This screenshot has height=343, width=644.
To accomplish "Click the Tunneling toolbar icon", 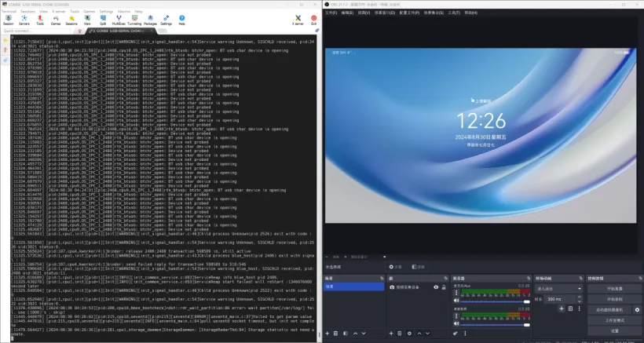I will tap(134, 19).
